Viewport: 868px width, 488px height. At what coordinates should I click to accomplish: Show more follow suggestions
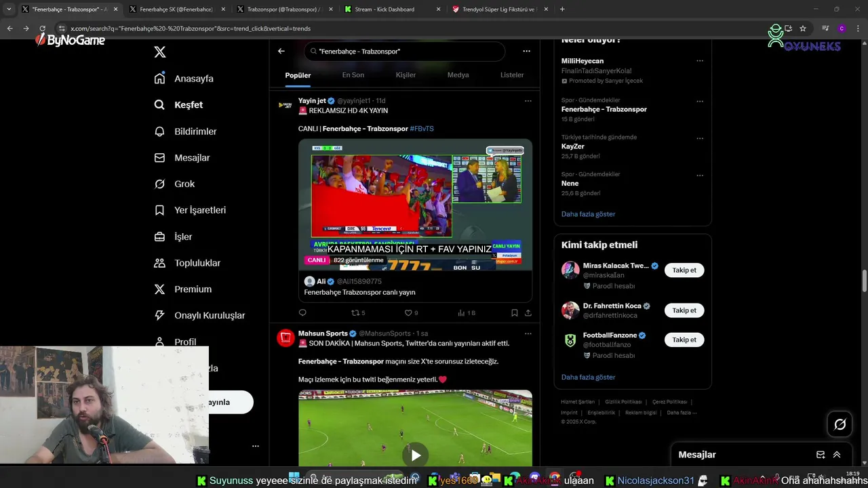click(x=588, y=378)
